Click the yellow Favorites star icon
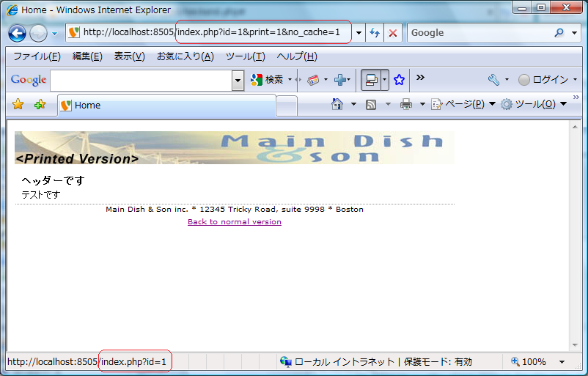588x376 pixels. click(18, 104)
